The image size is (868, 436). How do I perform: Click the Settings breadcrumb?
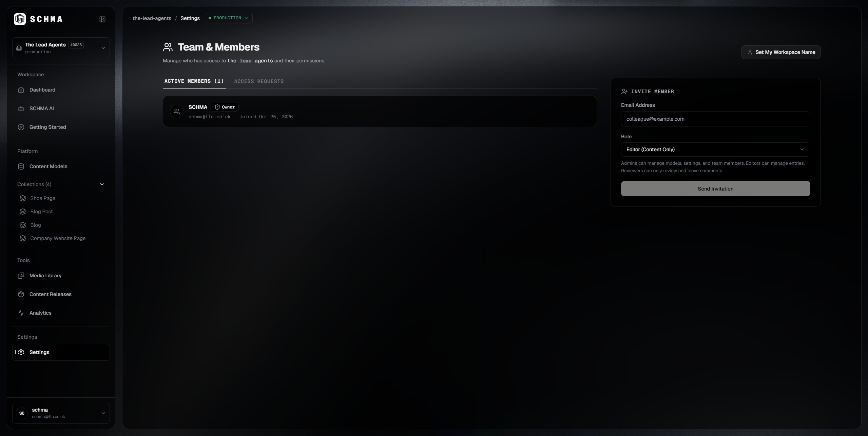pos(190,18)
